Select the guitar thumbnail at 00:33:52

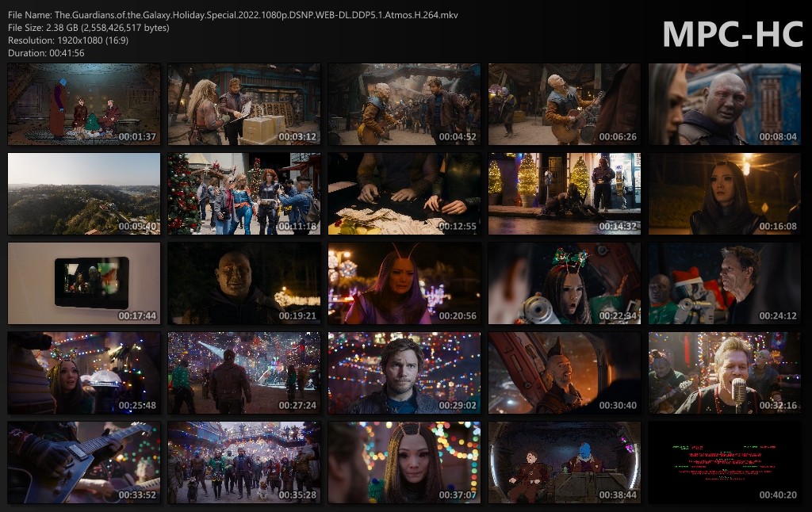84,462
